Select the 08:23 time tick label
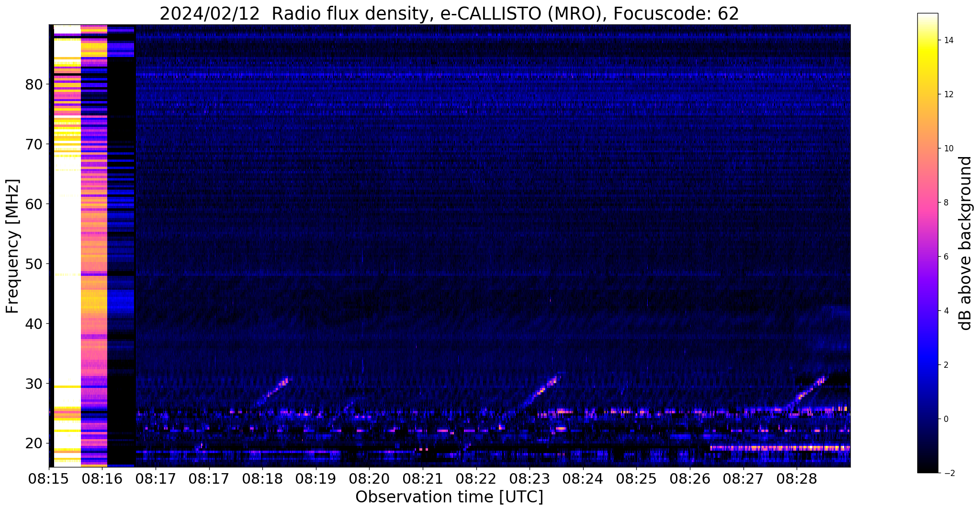 (529, 479)
